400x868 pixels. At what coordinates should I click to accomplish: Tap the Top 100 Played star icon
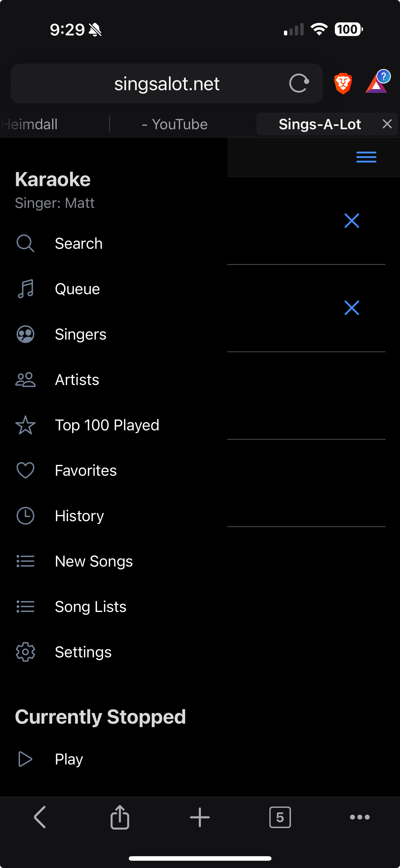click(25, 425)
